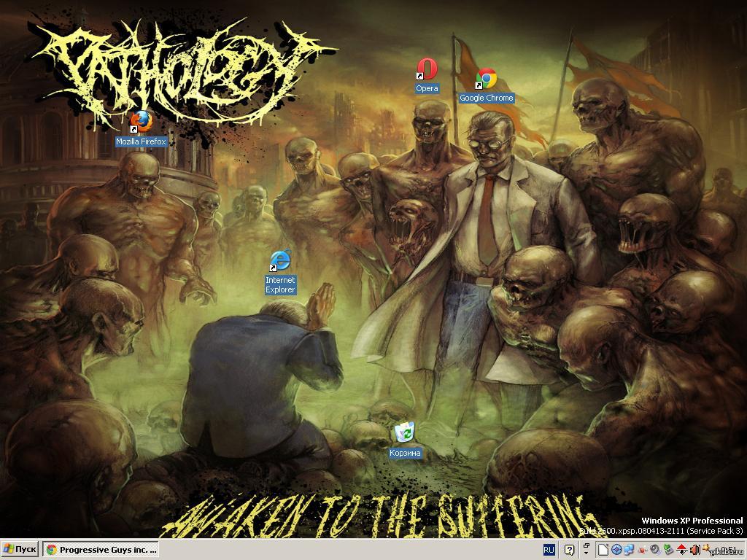747x560 pixels.
Task: Select the Opera desktop shortcut
Action: click(427, 71)
